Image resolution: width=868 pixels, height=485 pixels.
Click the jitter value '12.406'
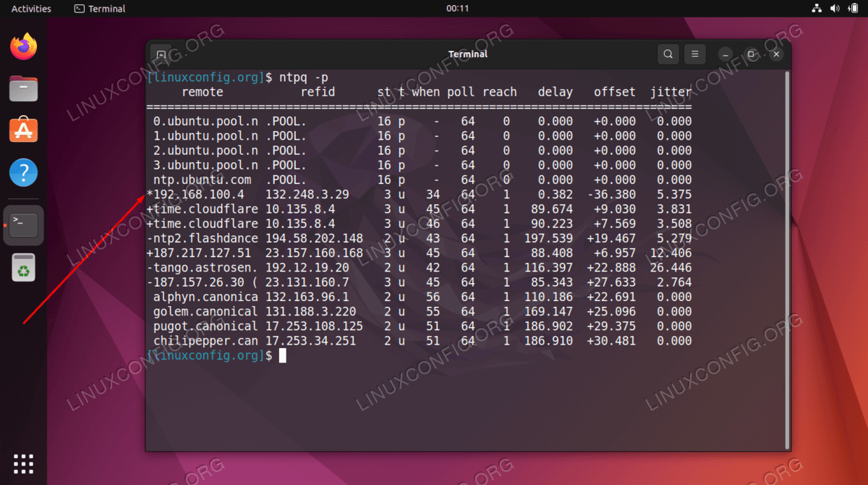(671, 253)
